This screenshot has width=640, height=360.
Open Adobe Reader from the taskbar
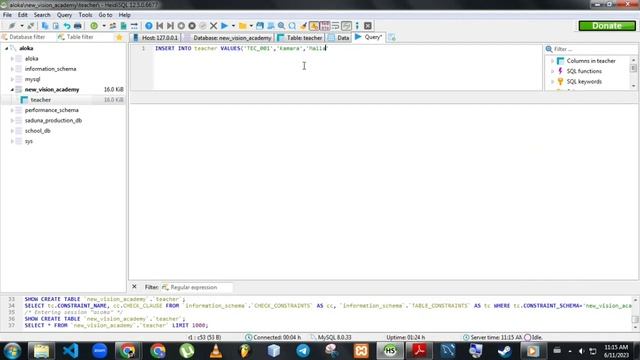click(419, 351)
